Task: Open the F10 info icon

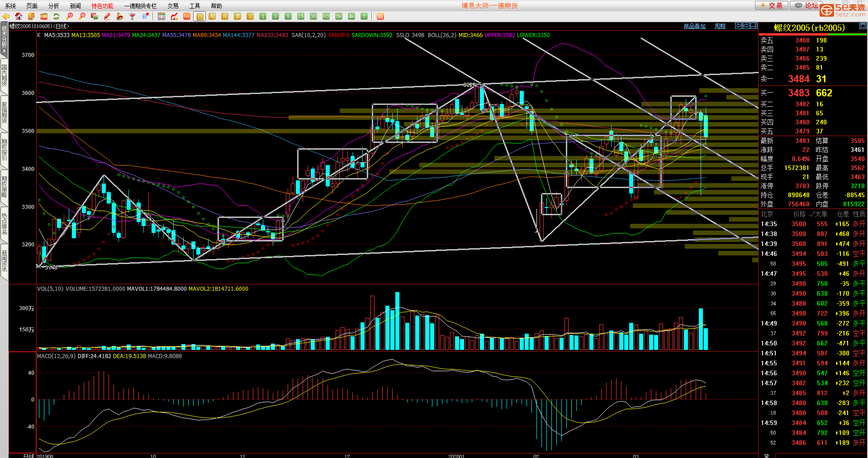Action: click(x=44, y=16)
